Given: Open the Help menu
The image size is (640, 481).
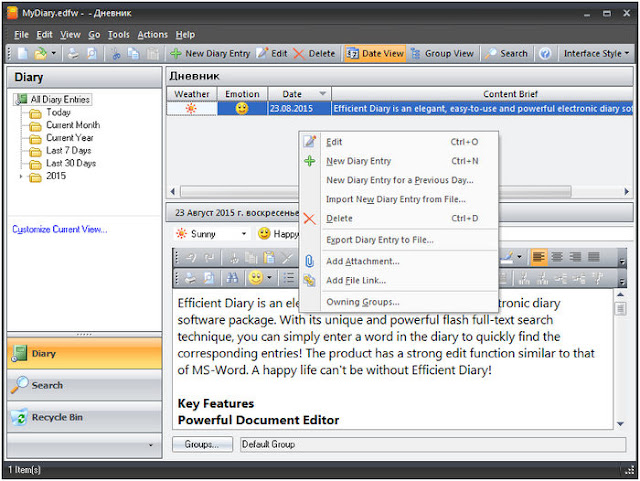Looking at the screenshot, I should tap(185, 35).
